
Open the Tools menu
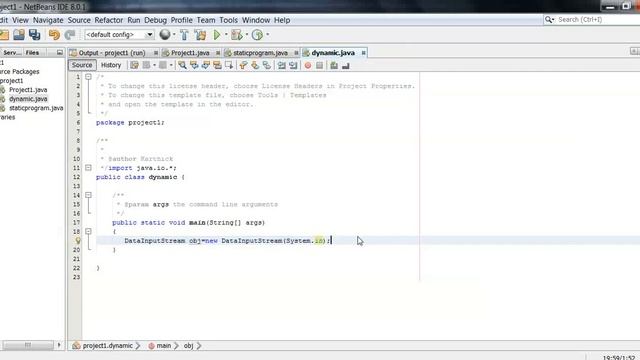[228, 20]
